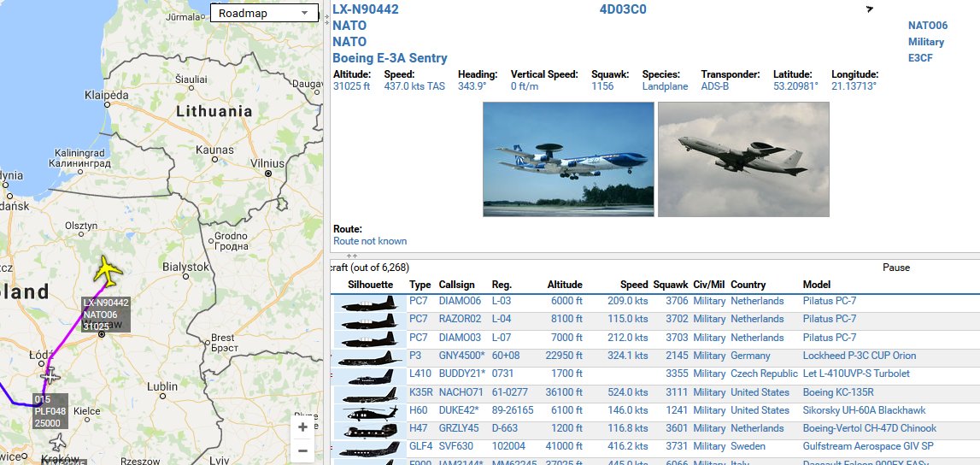Image resolution: width=980 pixels, height=465 pixels.
Task: Click the CH-47D Chinook silhouette
Action: tap(369, 430)
